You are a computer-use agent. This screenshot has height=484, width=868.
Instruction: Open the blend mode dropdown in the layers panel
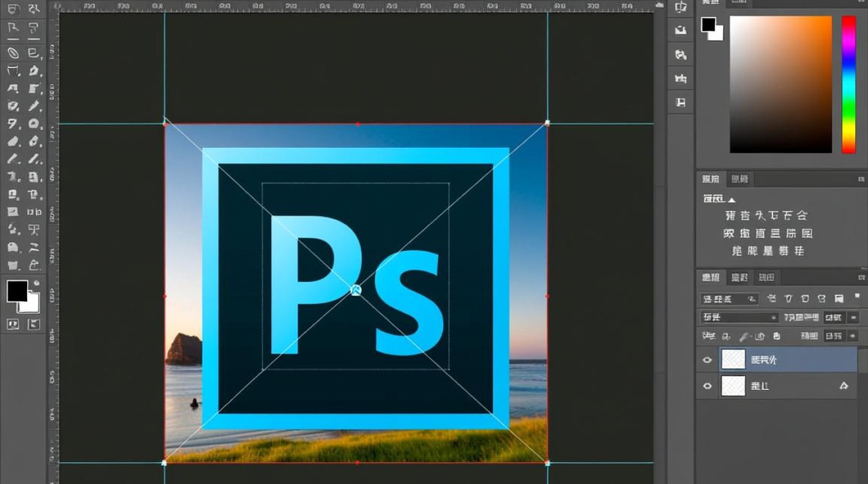(x=739, y=318)
